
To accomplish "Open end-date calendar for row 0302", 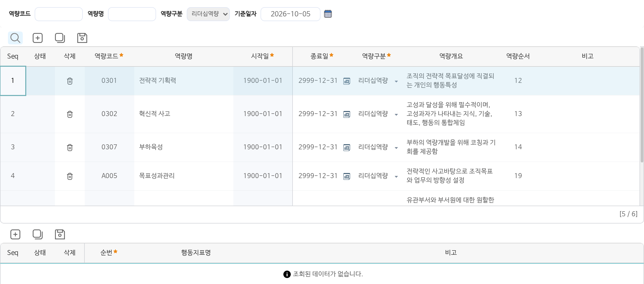I will (347, 114).
